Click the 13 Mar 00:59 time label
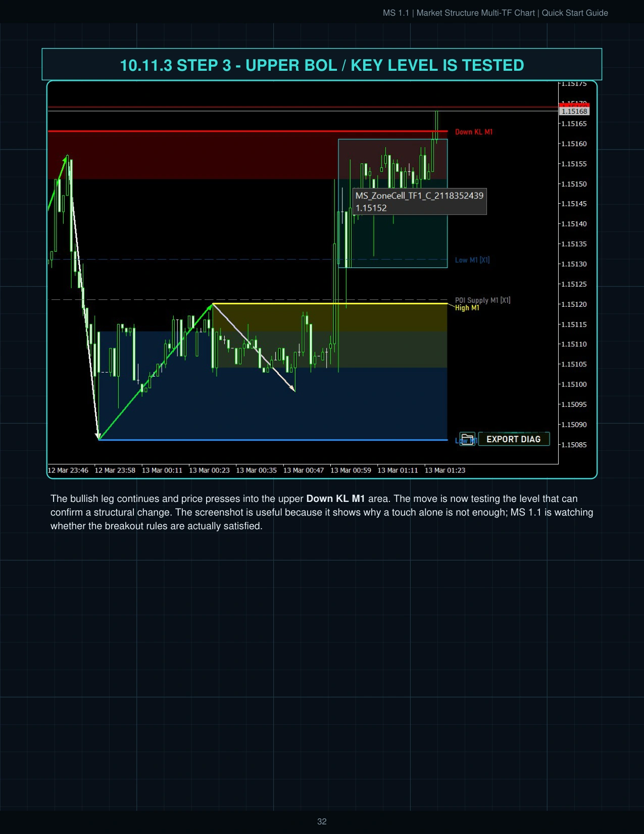The height and width of the screenshot is (834, 644). pos(351,470)
